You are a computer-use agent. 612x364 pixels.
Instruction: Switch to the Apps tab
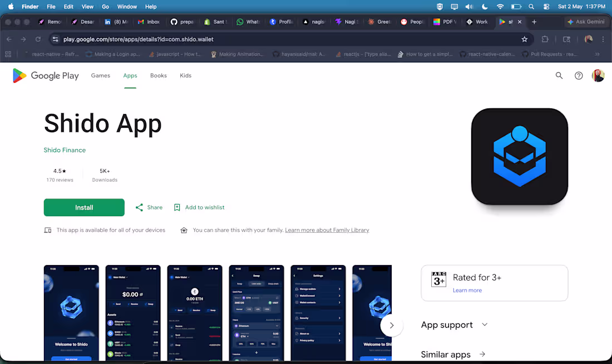pos(130,76)
